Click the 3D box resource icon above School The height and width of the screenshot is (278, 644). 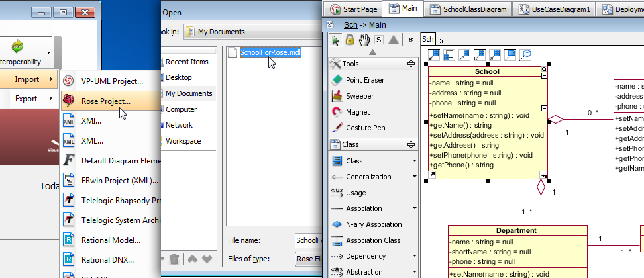coord(525,54)
